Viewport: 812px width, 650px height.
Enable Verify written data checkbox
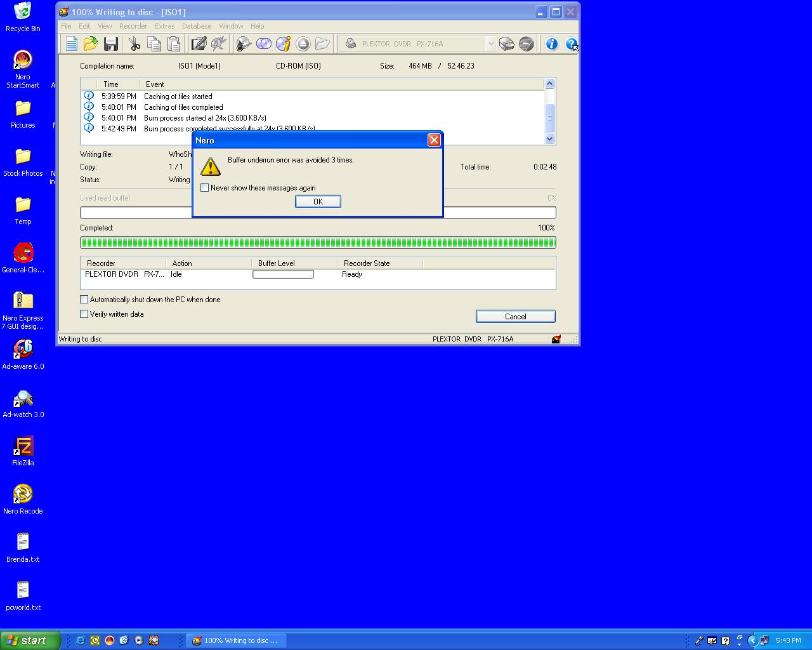point(84,314)
